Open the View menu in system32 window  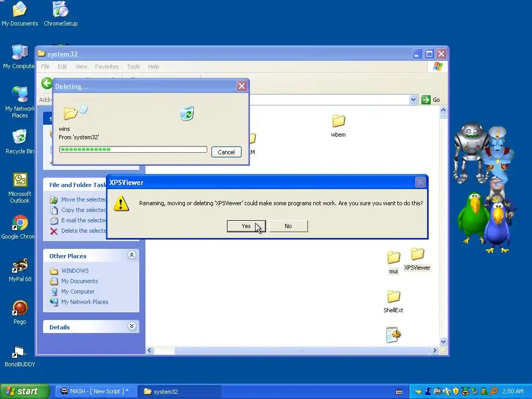[81, 66]
